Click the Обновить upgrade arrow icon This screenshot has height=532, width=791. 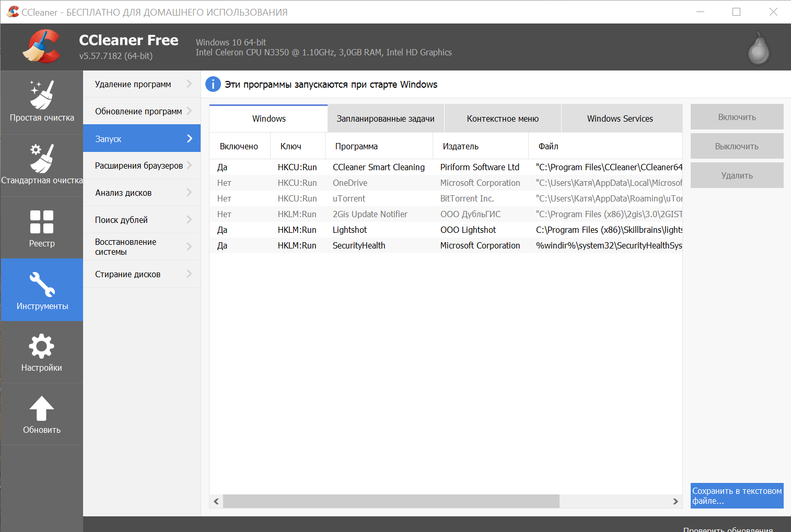coord(42,408)
